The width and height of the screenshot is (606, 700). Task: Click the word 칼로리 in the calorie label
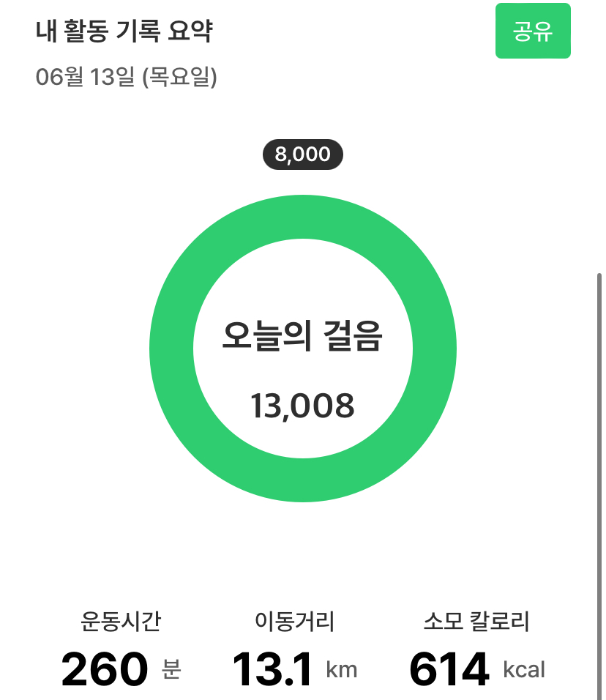pyautogui.click(x=501, y=622)
